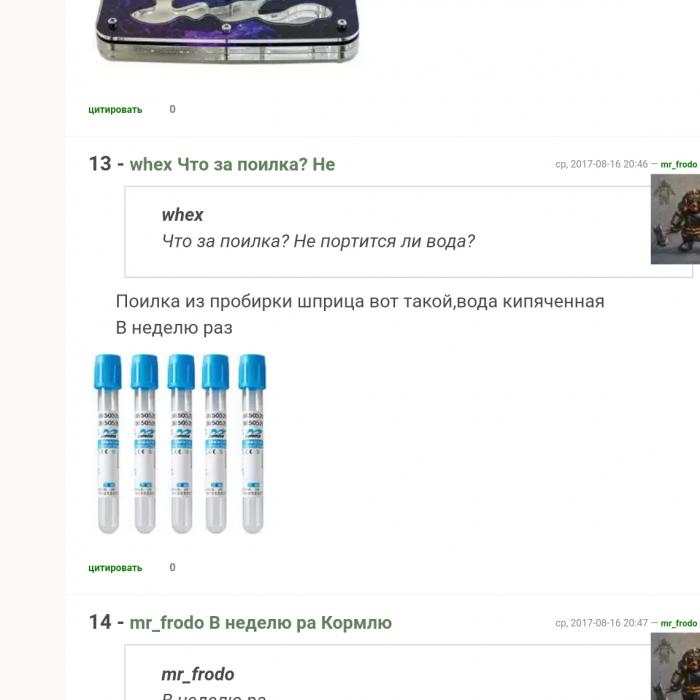
Task: Click the 'цитировать' link under post 13
Action: 115,568
